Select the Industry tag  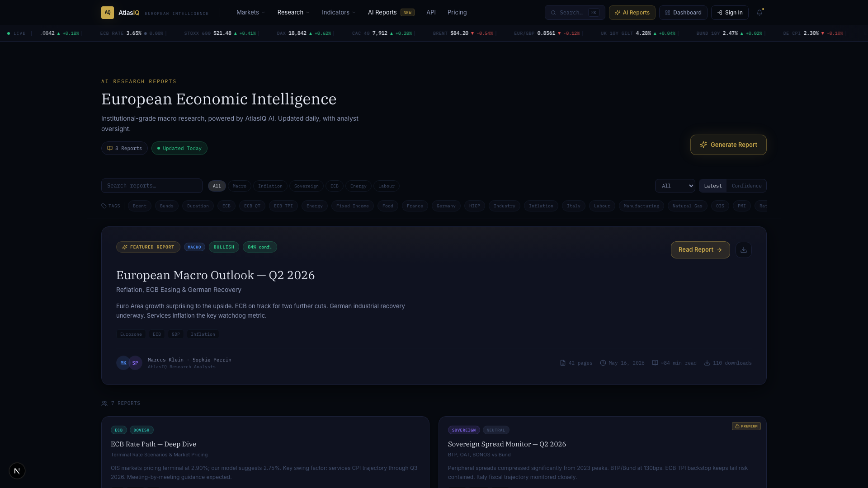click(x=505, y=206)
